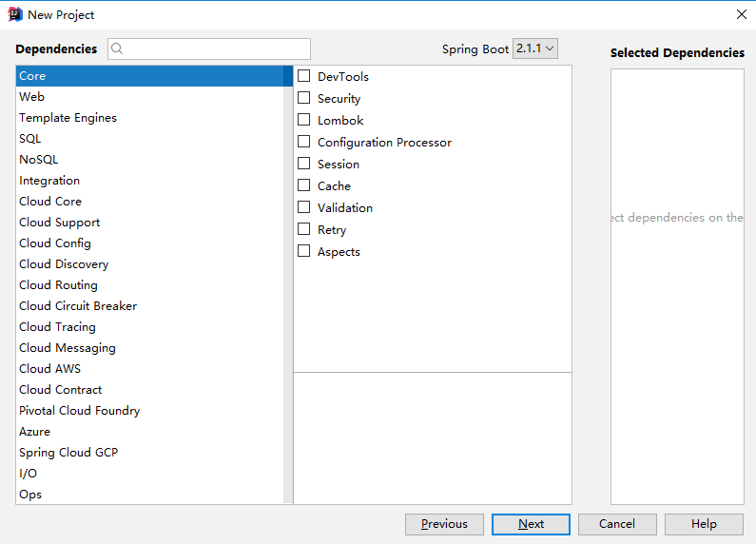Select the Cache dependency checkbox

pyautogui.click(x=303, y=185)
